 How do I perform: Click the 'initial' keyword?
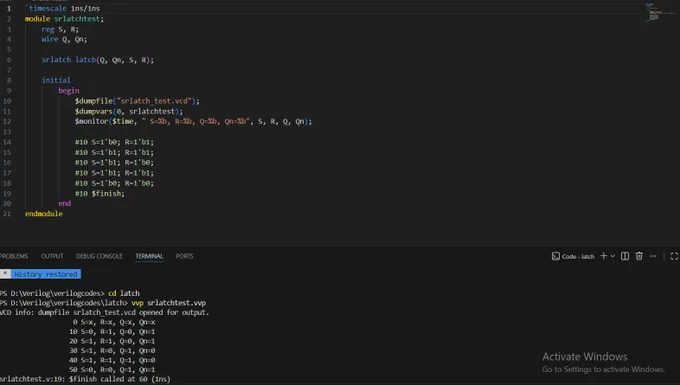click(x=56, y=80)
